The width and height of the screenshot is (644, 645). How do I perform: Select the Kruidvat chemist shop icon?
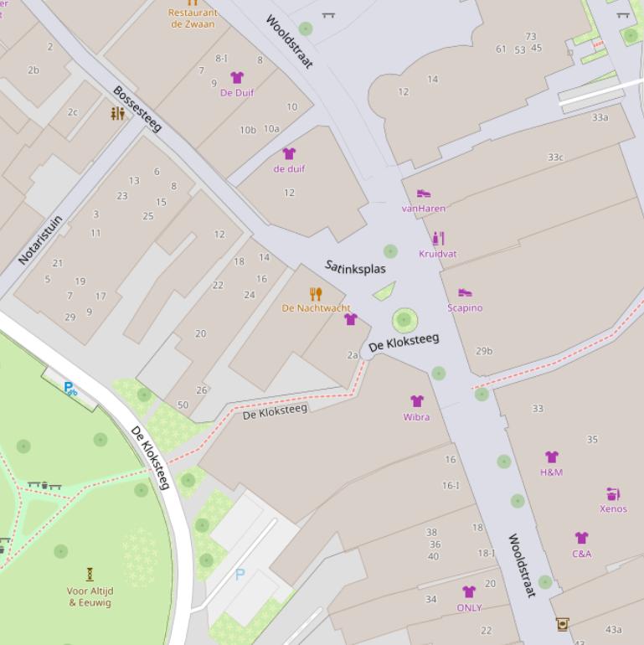[x=438, y=239]
